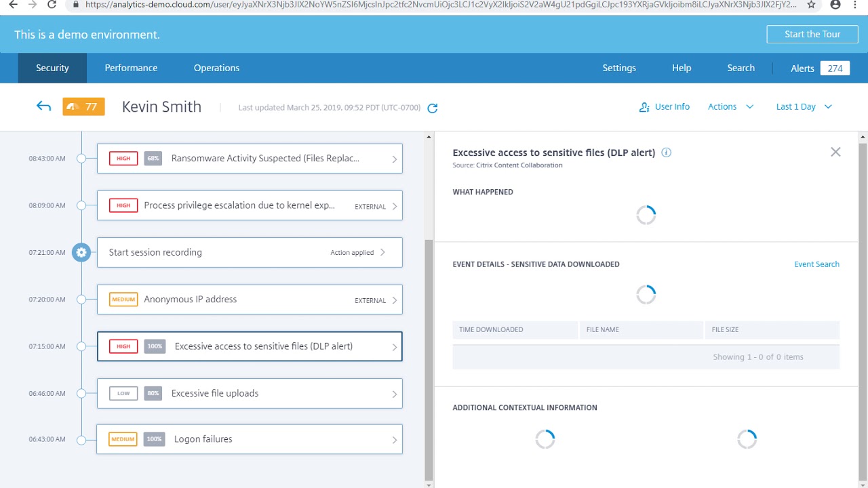Click the MEDIUM badge on Logon failures

pos(123,439)
